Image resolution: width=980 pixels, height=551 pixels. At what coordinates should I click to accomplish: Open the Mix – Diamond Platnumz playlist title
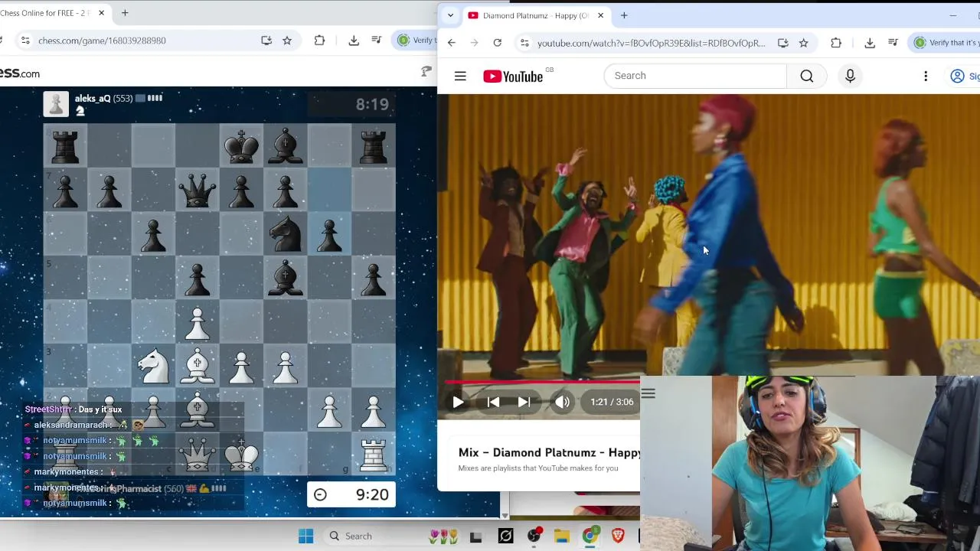549,452
